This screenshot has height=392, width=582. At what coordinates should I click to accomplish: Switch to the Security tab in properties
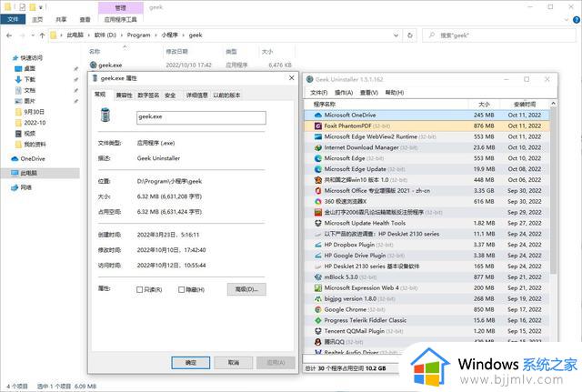(170, 95)
